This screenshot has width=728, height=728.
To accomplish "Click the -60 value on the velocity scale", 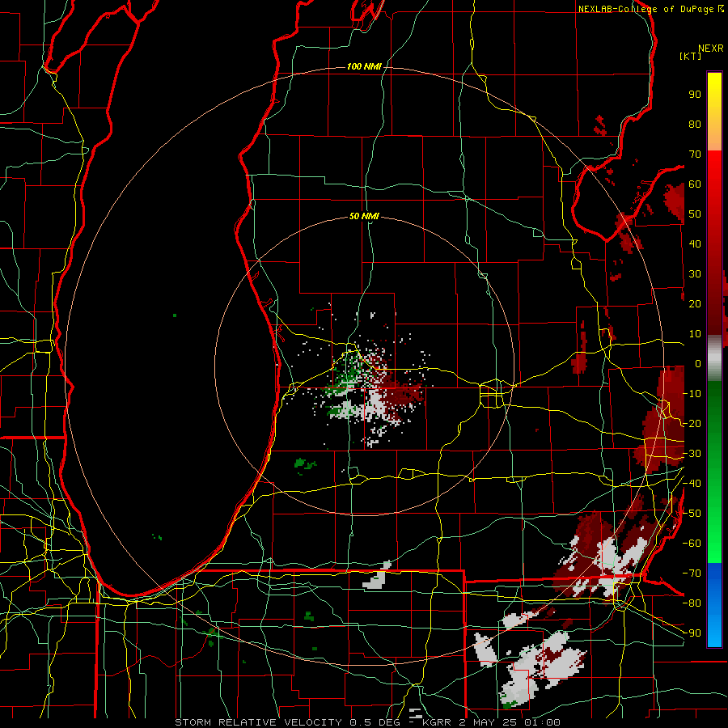I will coord(692,544).
